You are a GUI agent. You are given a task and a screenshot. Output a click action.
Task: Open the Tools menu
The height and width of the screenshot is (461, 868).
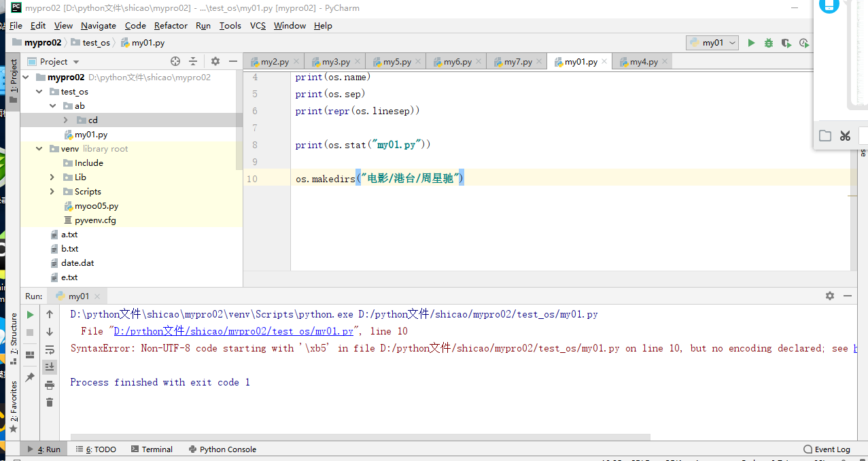[x=230, y=25]
